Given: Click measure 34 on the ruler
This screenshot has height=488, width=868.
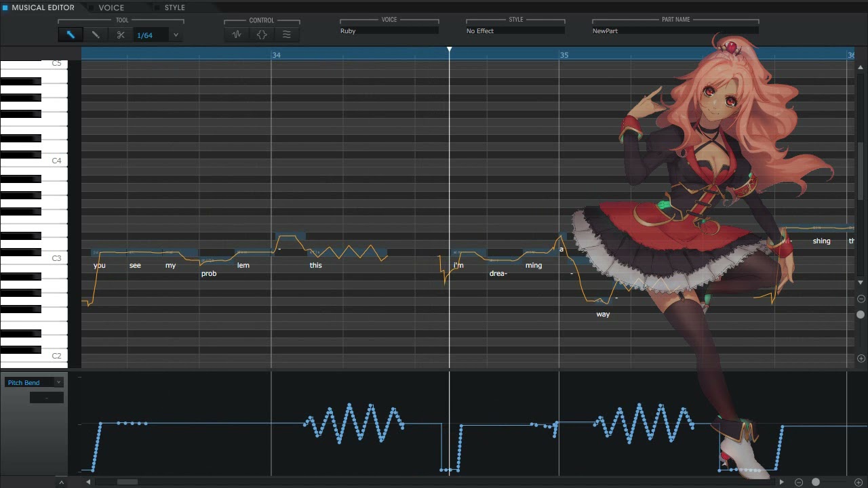Looking at the screenshot, I should pyautogui.click(x=276, y=55).
